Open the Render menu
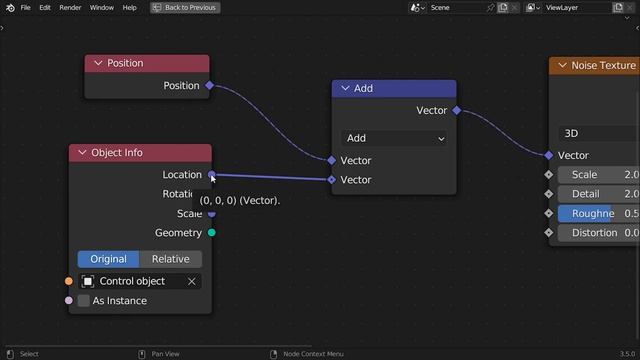The height and width of the screenshot is (360, 640). (70, 8)
